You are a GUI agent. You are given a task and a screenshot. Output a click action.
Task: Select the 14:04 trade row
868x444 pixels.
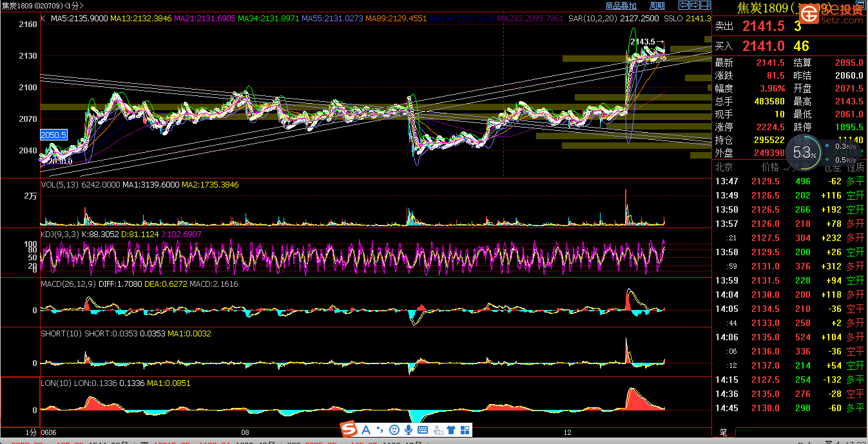pos(790,294)
